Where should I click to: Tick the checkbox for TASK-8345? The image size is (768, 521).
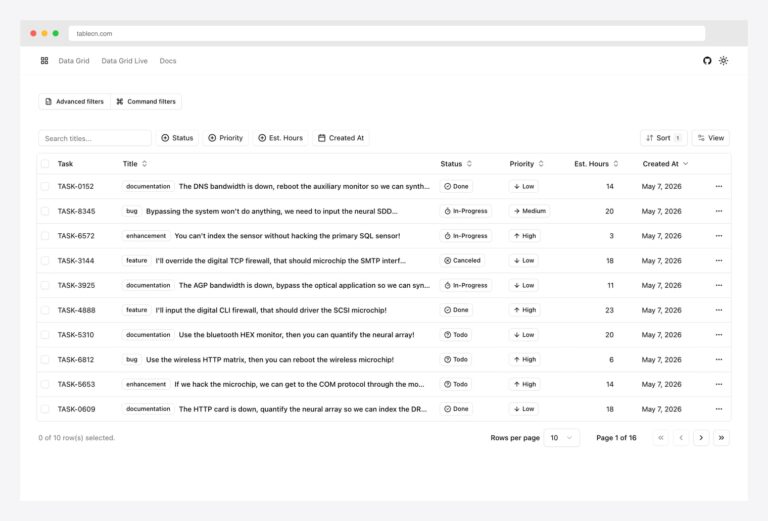point(45,211)
